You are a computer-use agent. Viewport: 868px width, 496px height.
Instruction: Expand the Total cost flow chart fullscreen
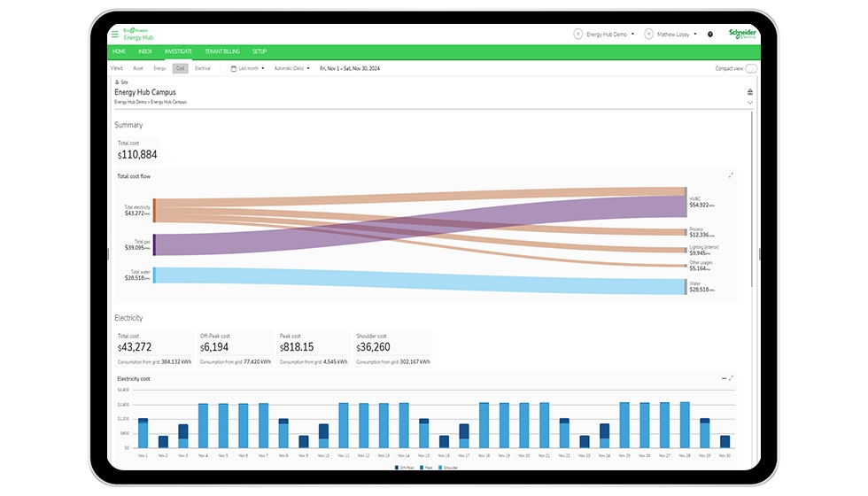click(731, 175)
